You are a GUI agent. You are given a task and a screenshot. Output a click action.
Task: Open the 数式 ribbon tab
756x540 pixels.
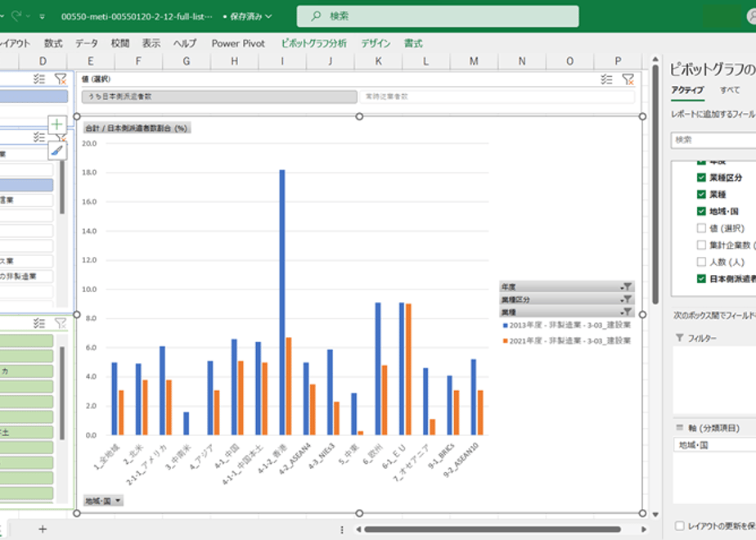click(x=53, y=43)
